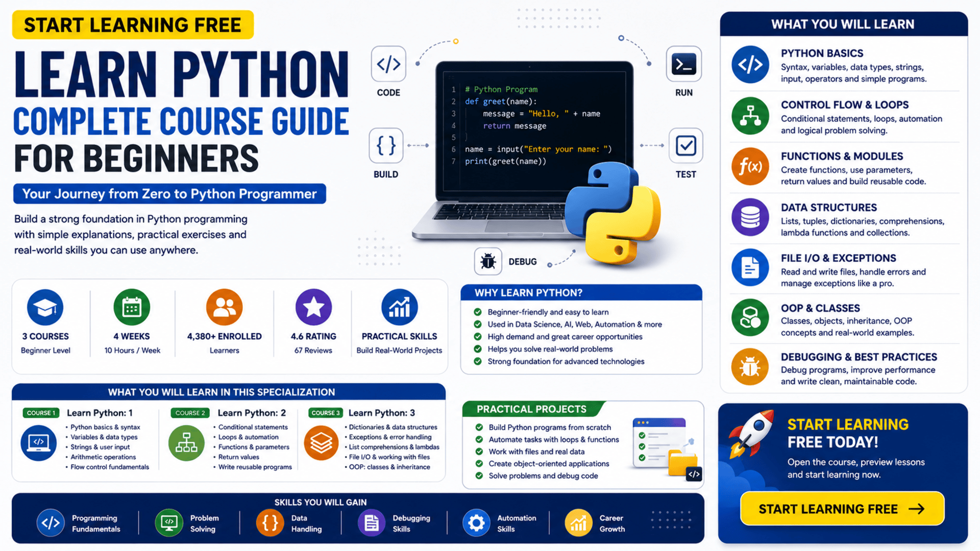
Task: Click the 3 Courses graduation cap icon
Action: point(45,307)
